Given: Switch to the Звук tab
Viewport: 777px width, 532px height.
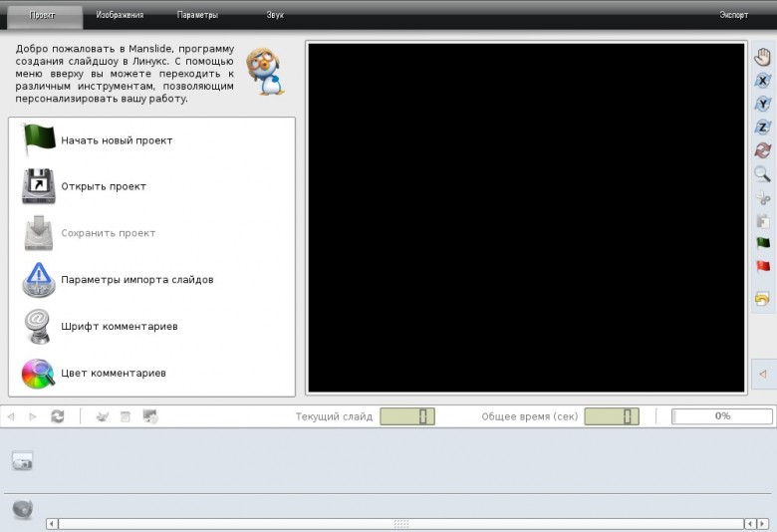Looking at the screenshot, I should [275, 15].
